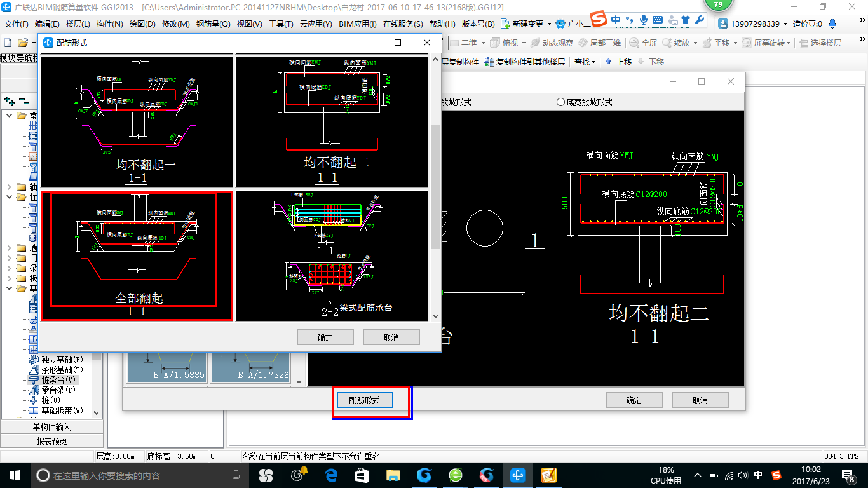Screen dimensions: 868x488
Task: Click the collapse-all minus icon in navigation panel
Action: click(x=24, y=101)
